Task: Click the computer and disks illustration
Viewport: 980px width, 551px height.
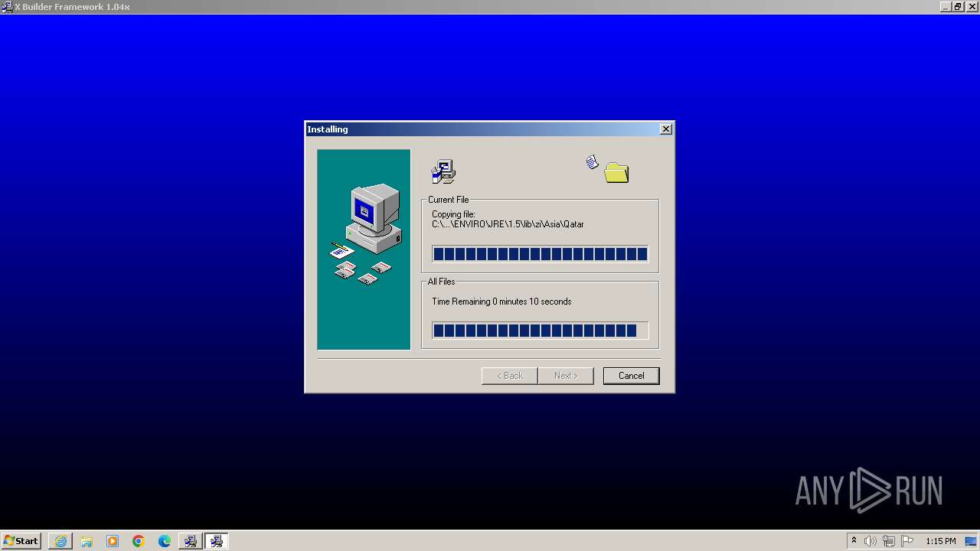Action: [364, 249]
